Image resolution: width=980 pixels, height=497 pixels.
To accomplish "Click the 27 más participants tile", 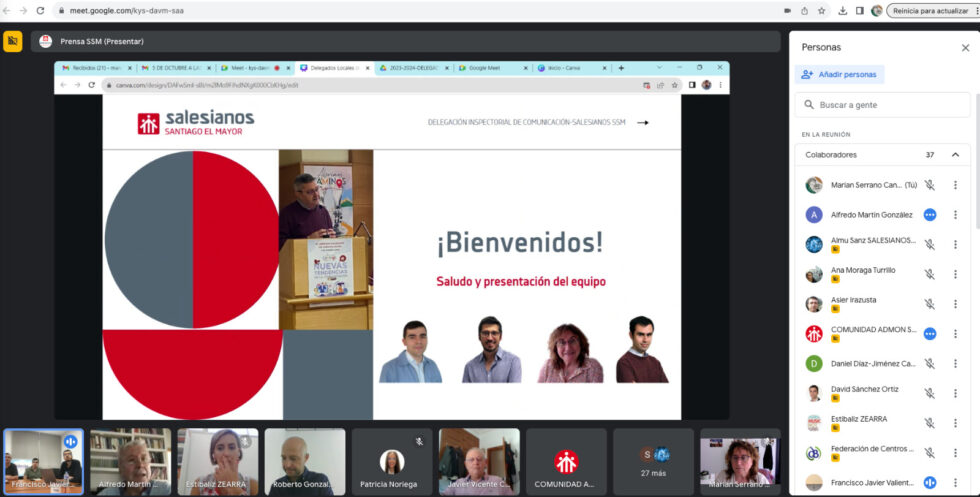I will tap(654, 461).
